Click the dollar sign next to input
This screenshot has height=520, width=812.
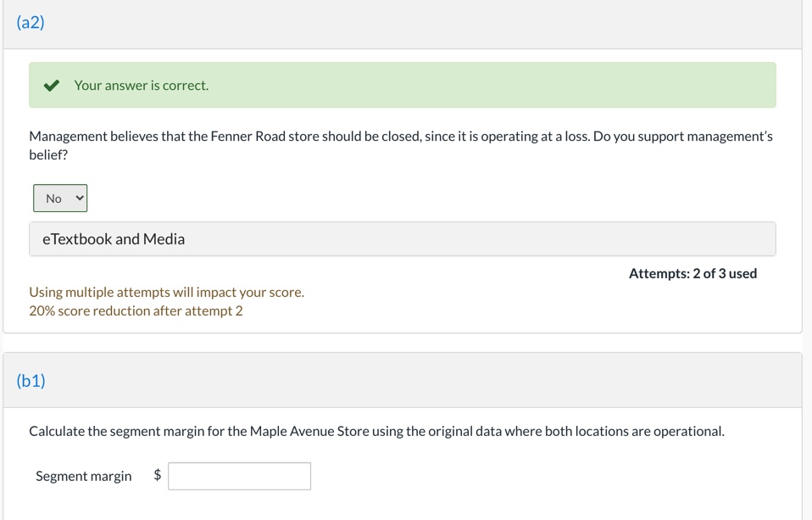click(x=155, y=476)
